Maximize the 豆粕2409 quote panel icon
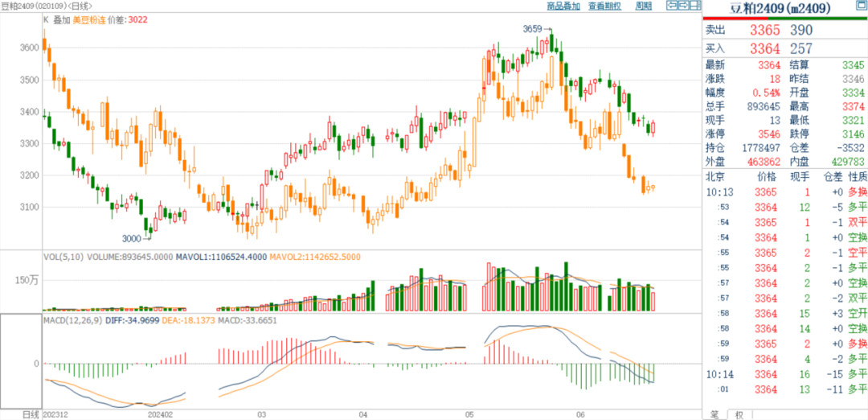The height and width of the screenshot is (420, 868). coord(862,6)
